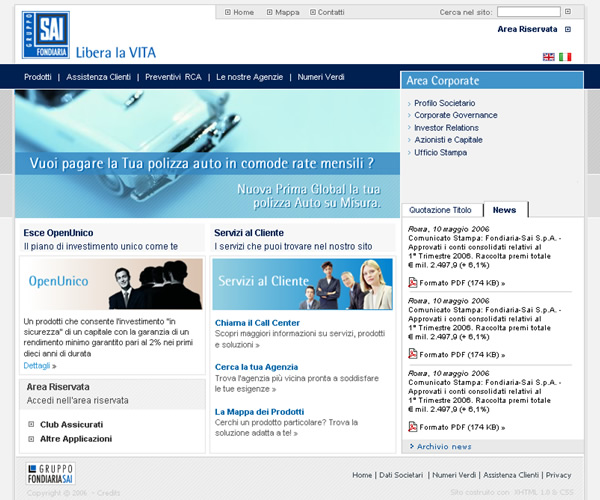Click the OpenUnico banner image
The image size is (600, 500).
[x=112, y=284]
